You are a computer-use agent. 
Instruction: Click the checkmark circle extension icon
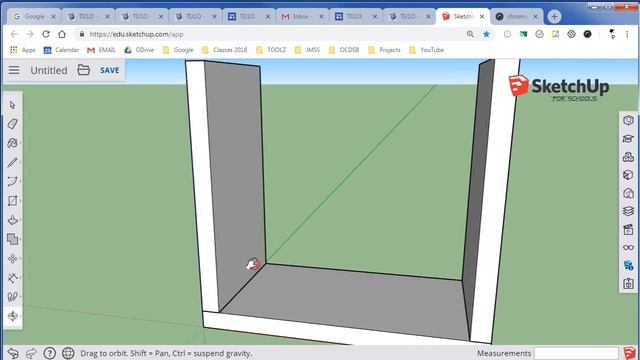click(539, 34)
